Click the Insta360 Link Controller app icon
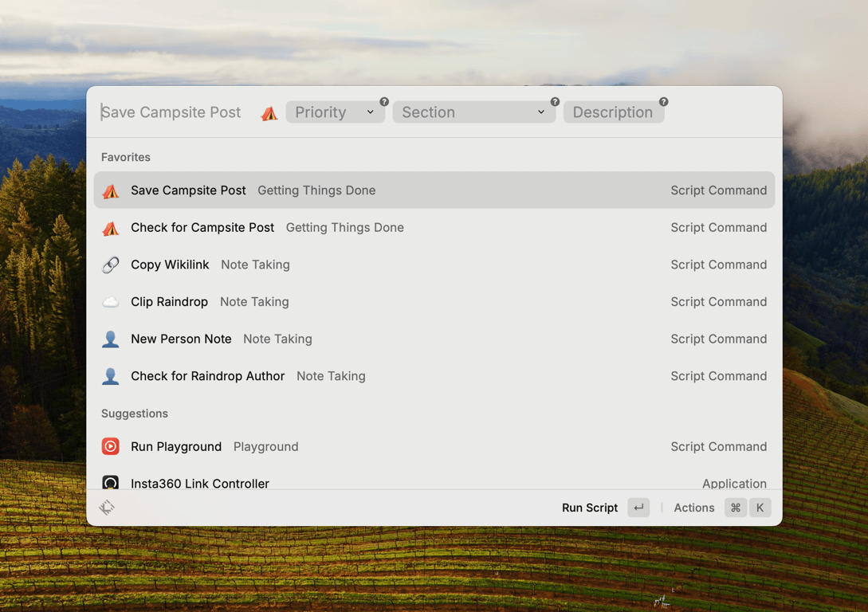This screenshot has height=612, width=868. coord(111,483)
